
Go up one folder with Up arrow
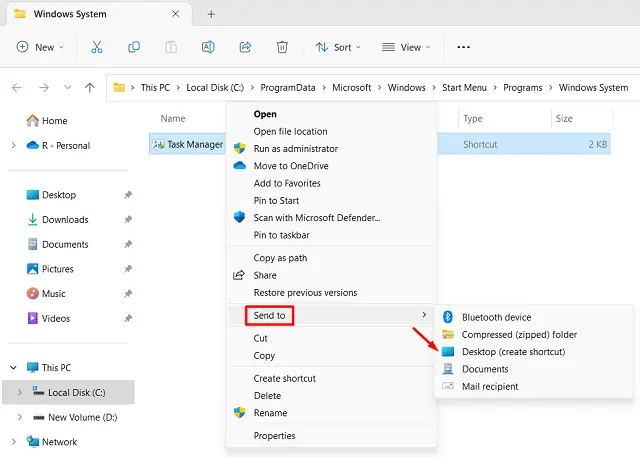[x=90, y=88]
